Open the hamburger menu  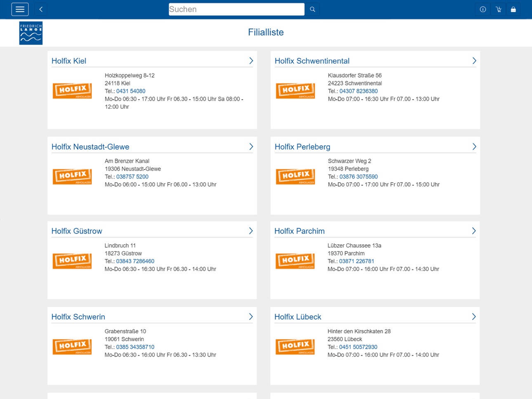click(20, 9)
